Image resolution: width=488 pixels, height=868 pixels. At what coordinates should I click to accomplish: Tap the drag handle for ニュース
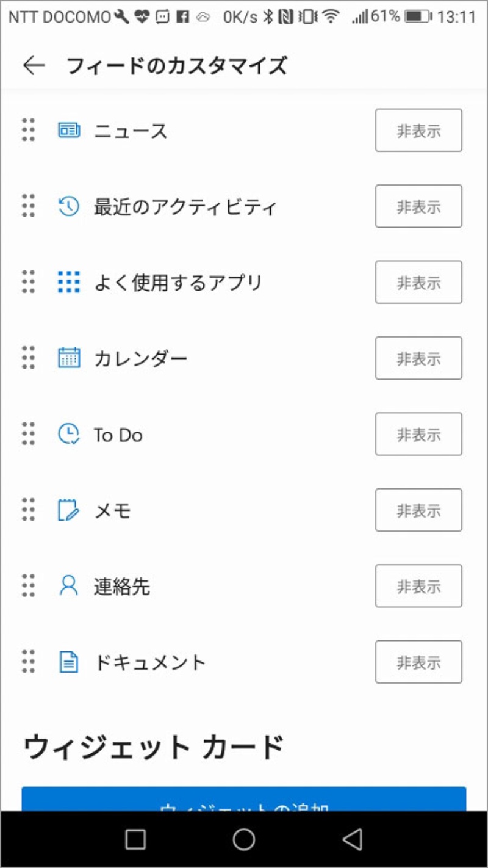coord(28,130)
